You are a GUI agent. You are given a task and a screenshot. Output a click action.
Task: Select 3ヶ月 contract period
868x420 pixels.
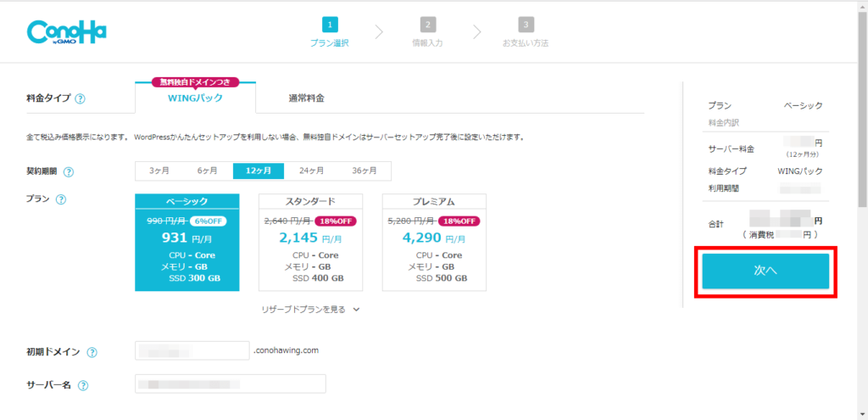pos(159,171)
